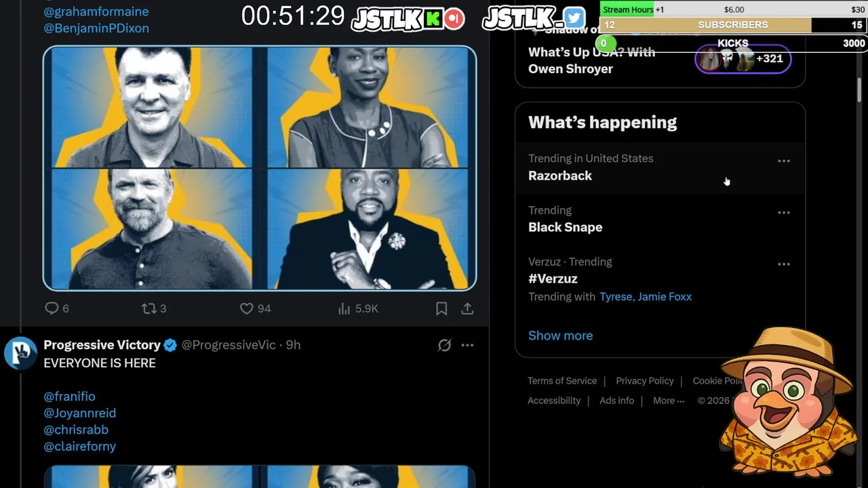Click the Kicks goal progress bar
This screenshot has height=488, width=868.
point(732,43)
